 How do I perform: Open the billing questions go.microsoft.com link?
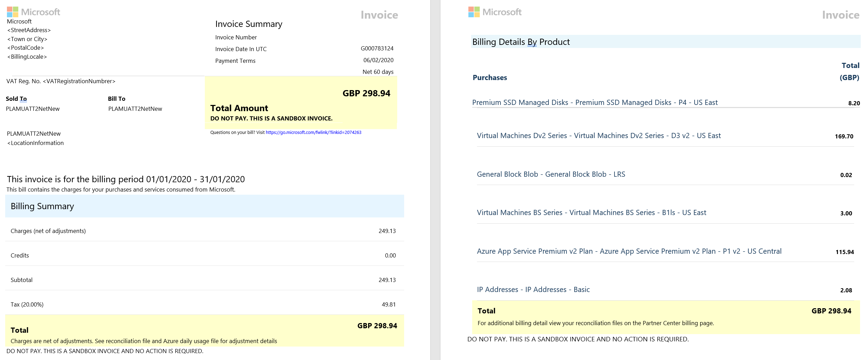coord(313,133)
